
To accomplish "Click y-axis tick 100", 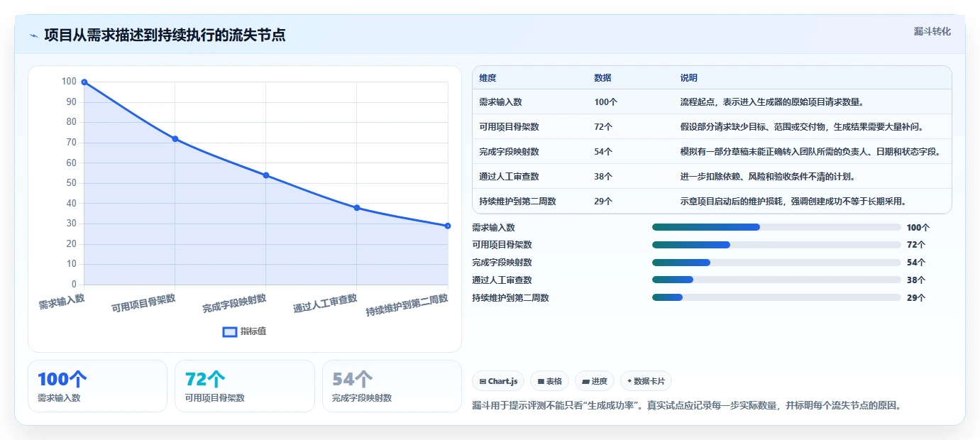I will click(69, 82).
